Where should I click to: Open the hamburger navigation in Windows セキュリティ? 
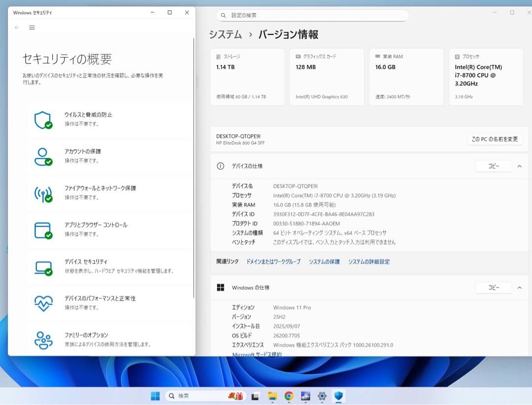32,28
